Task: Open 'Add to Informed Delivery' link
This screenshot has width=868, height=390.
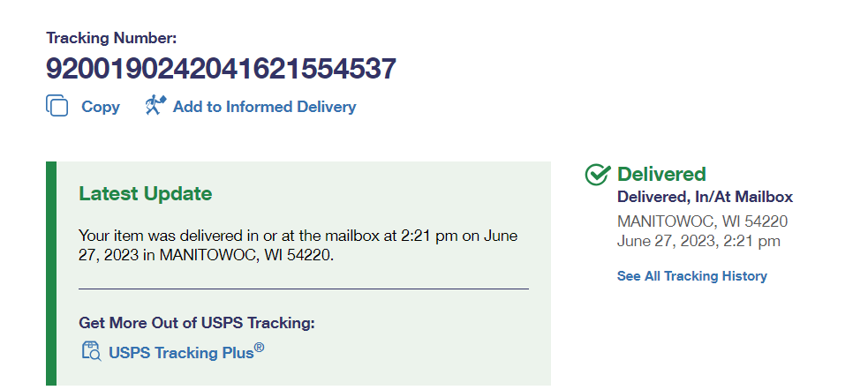Action: point(264,107)
